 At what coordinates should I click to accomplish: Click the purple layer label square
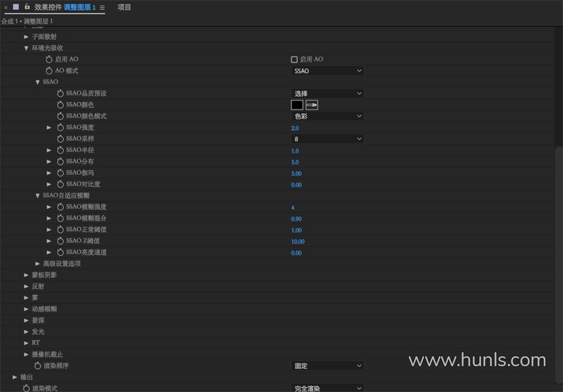click(16, 7)
